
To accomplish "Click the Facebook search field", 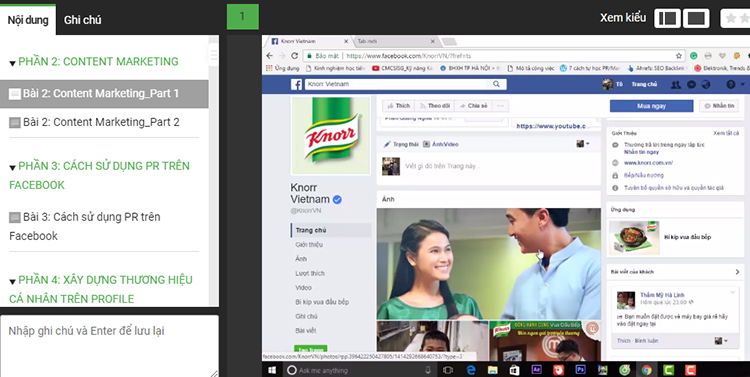I will coord(398,84).
